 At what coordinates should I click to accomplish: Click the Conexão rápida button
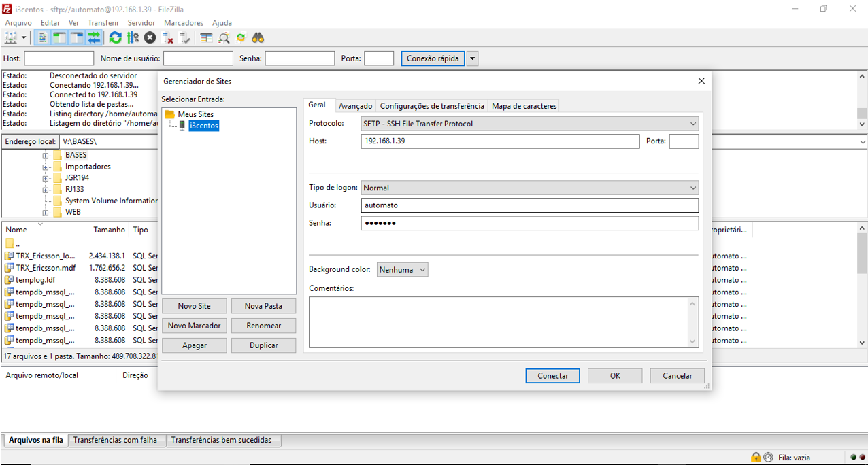coord(433,58)
